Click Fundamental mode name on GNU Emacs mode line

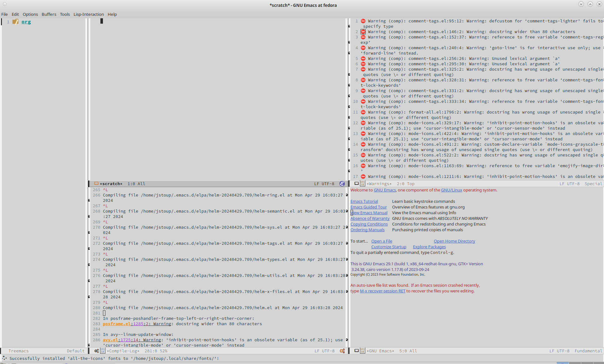tap(588, 351)
